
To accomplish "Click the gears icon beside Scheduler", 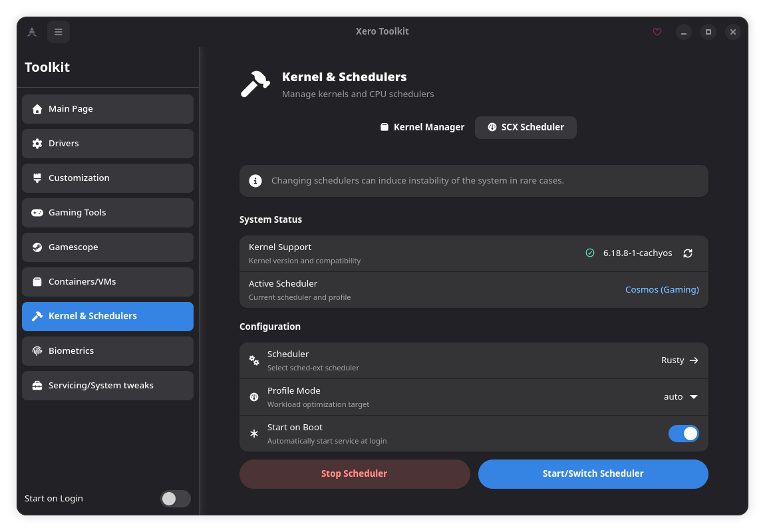I will pos(254,360).
